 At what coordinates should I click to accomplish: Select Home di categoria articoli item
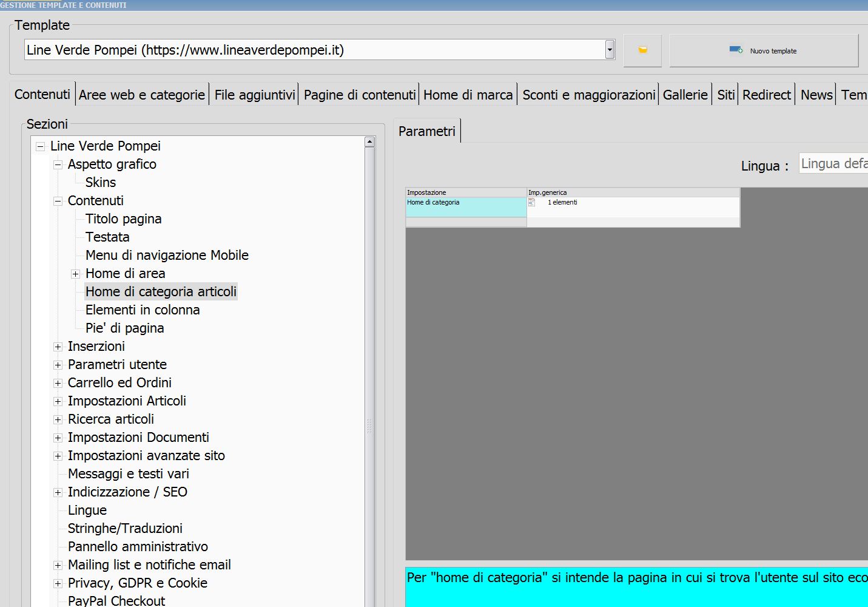pos(161,291)
